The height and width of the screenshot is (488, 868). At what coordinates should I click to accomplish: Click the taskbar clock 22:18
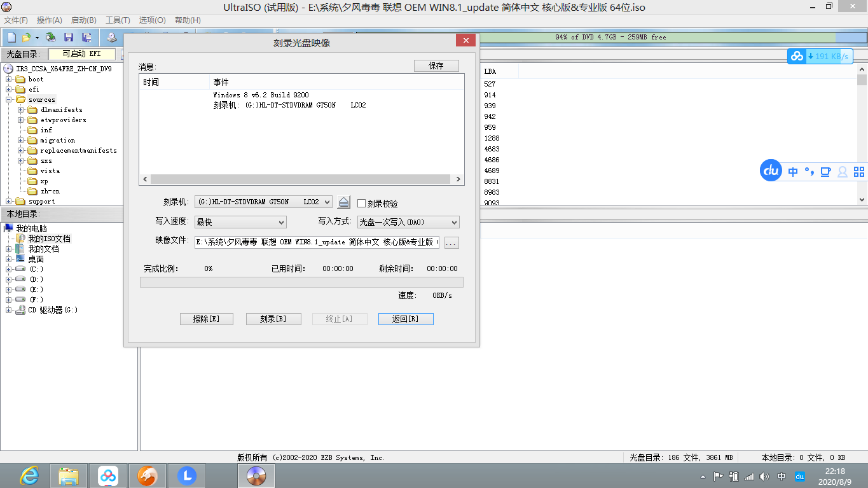coord(834,471)
